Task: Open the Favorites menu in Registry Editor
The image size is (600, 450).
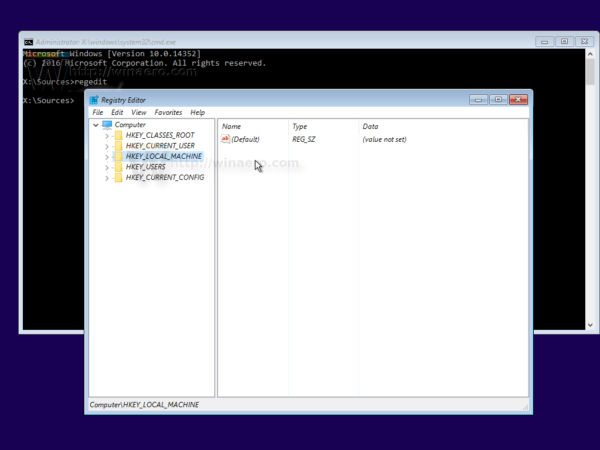Action: pyautogui.click(x=168, y=112)
